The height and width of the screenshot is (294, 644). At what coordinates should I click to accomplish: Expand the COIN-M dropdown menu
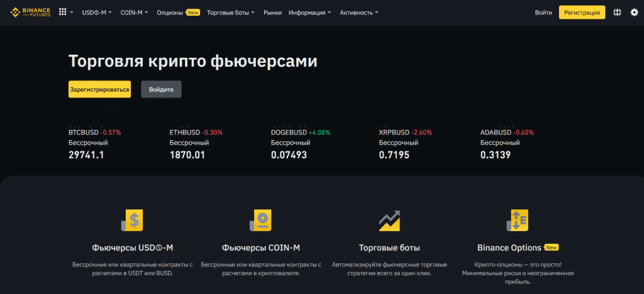135,13
